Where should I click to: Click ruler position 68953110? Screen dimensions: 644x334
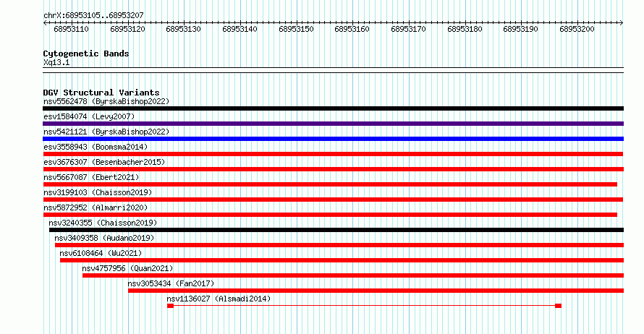(71, 29)
